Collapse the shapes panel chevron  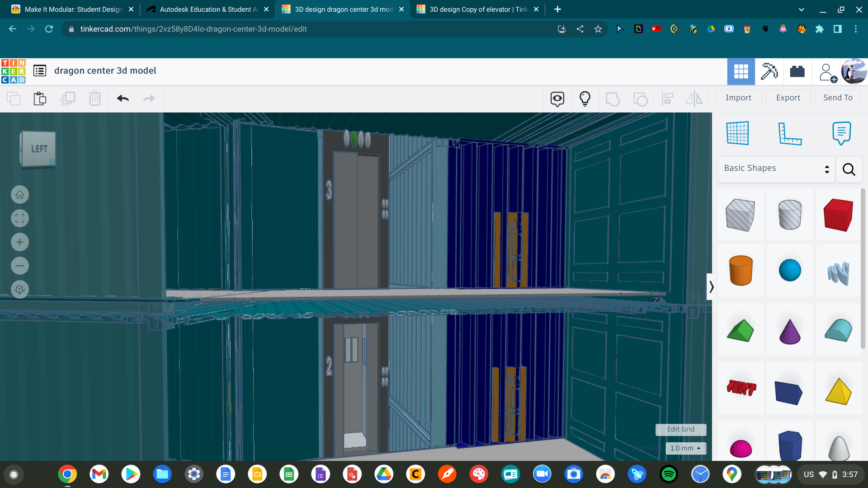click(x=711, y=286)
